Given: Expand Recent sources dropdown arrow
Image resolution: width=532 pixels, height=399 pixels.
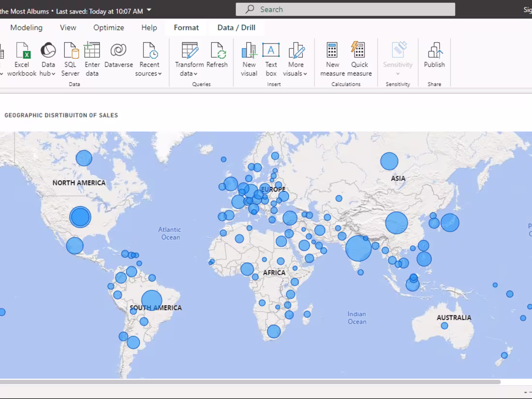Looking at the screenshot, I should (160, 73).
